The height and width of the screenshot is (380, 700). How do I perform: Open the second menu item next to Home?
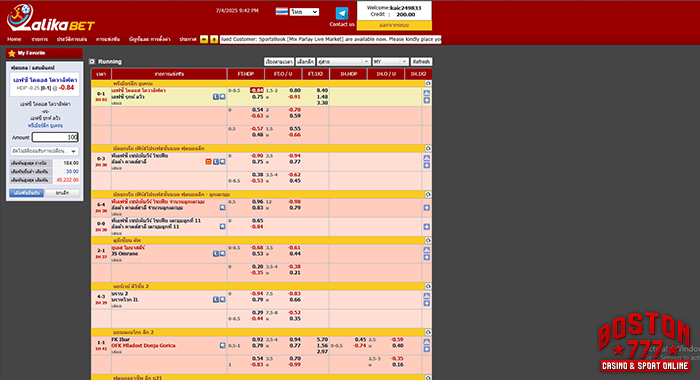pos(39,39)
